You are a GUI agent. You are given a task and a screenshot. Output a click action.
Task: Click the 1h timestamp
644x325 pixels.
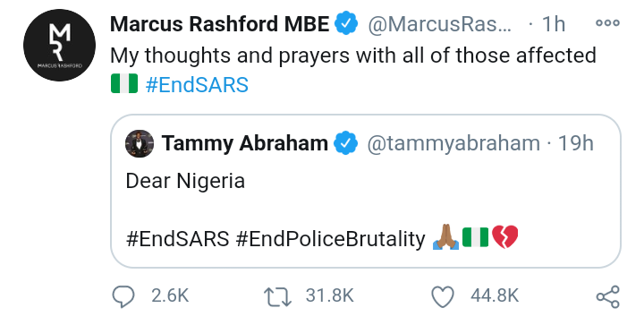click(554, 24)
